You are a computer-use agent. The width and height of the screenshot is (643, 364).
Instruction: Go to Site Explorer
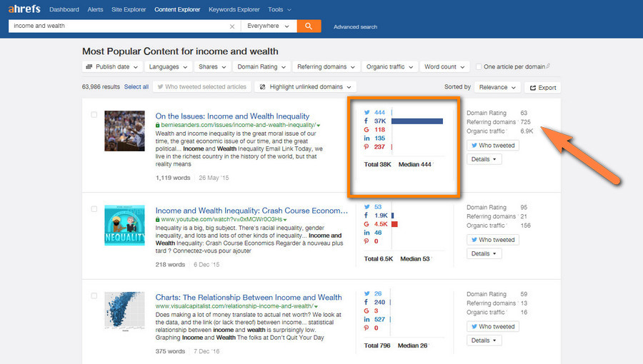click(x=129, y=9)
